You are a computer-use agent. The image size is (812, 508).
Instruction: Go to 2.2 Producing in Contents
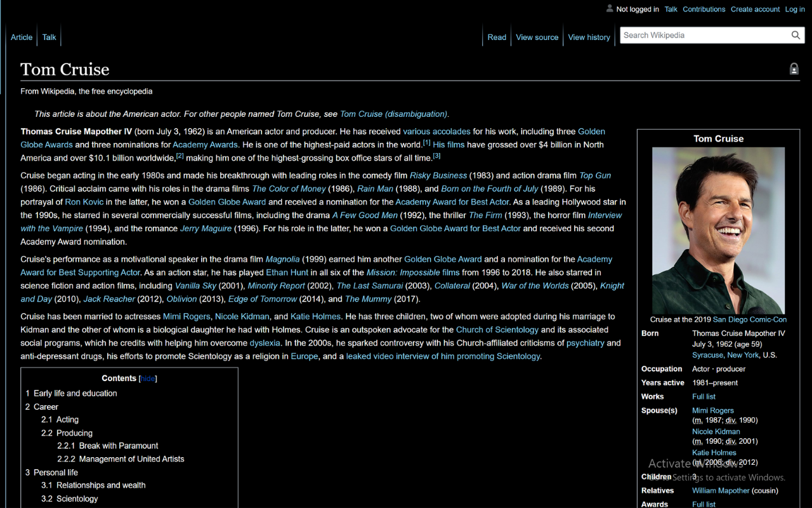click(67, 433)
